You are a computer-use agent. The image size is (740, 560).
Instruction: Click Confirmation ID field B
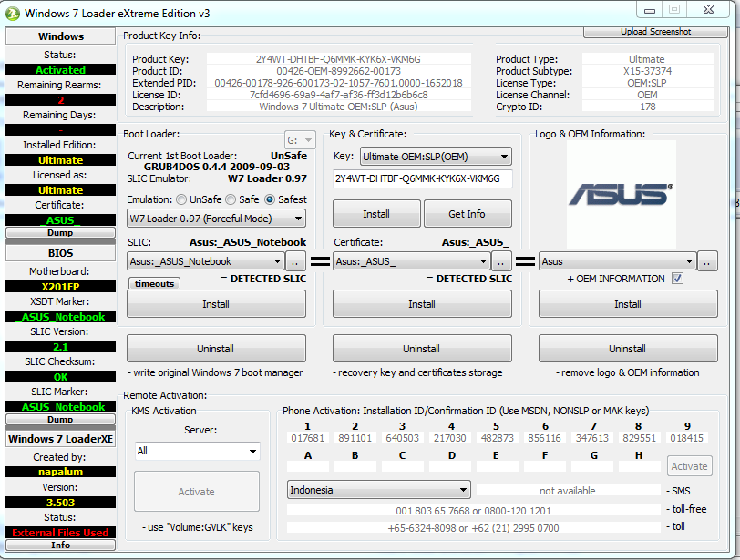(x=355, y=466)
